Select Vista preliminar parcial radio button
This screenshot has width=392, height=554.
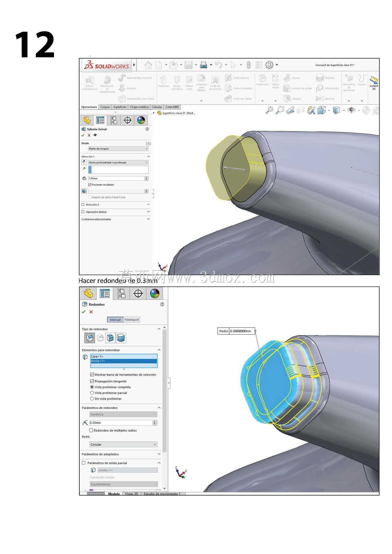[92, 393]
